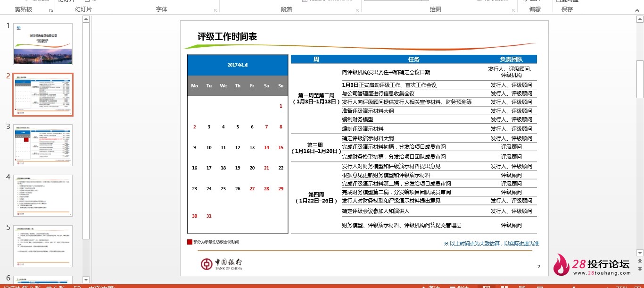Viewport: 644px width, 288px height.
Task: Open the 剪贴板 group dialog launcher
Action: [x=51, y=10]
